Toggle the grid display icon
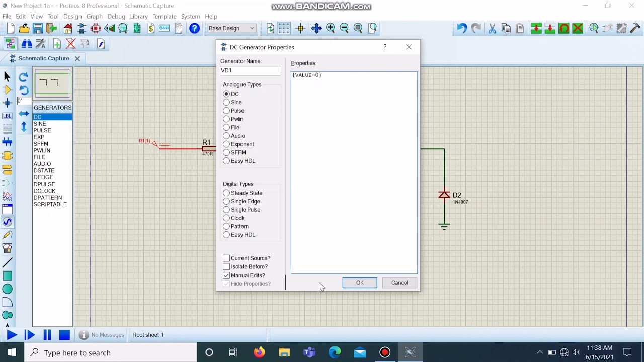Image resolution: width=644 pixels, height=362 pixels. pos(284,28)
